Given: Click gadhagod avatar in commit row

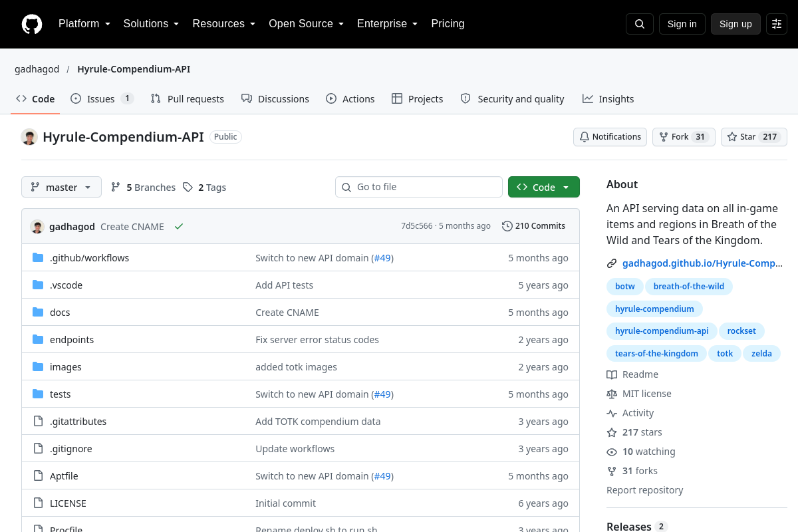Looking at the screenshot, I should coord(37,227).
